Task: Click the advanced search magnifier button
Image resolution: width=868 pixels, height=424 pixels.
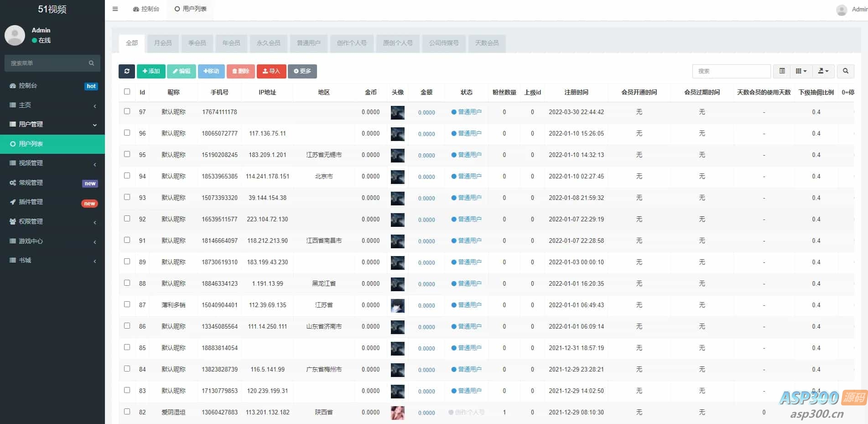Action: click(845, 71)
